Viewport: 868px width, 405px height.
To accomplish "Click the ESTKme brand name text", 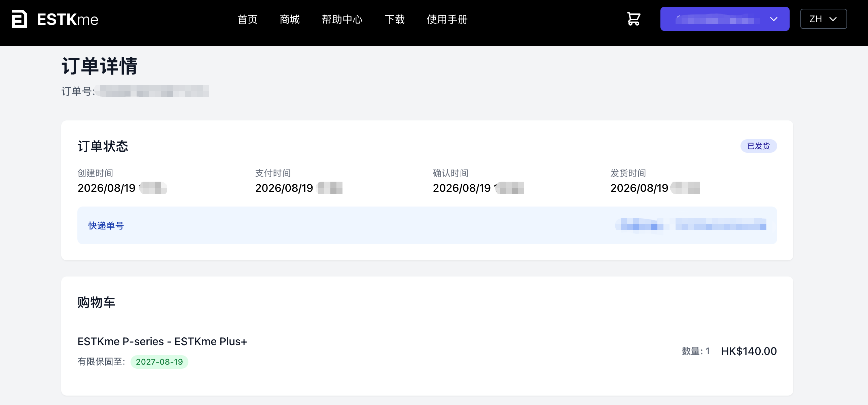I will click(68, 20).
